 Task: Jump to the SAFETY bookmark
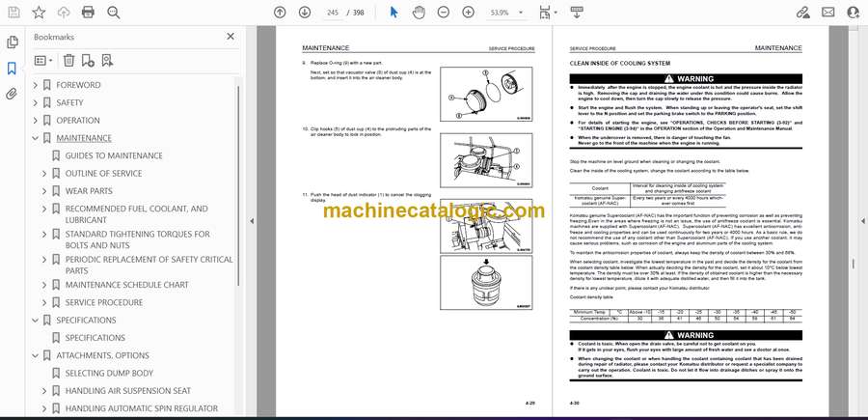pyautogui.click(x=69, y=102)
